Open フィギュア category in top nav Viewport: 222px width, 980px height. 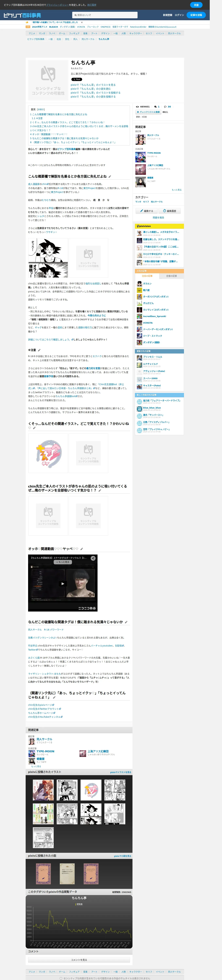(x=74, y=33)
